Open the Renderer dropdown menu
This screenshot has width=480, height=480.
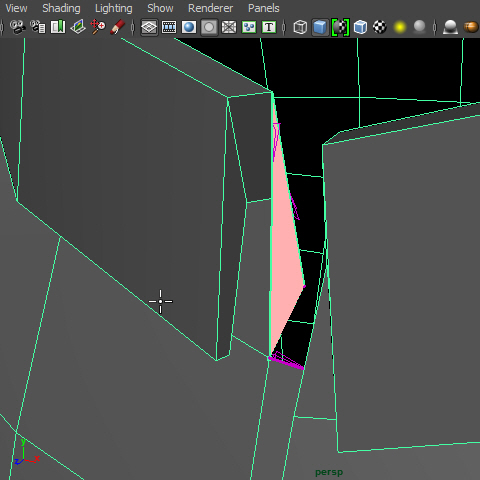coord(210,8)
